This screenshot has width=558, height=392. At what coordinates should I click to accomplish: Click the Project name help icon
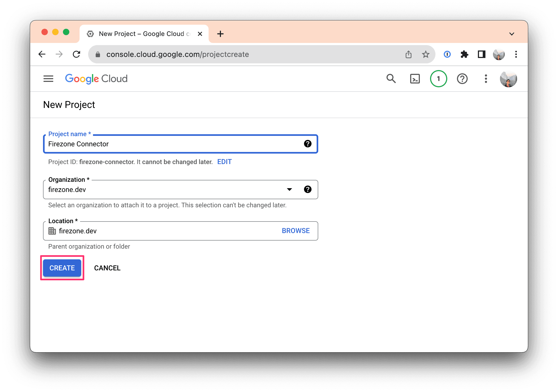pos(307,144)
